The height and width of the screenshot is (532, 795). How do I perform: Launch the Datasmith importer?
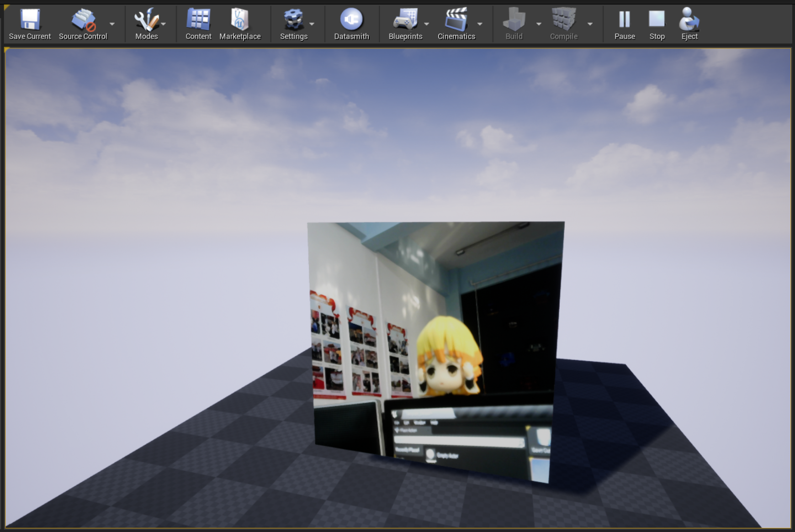pos(352,18)
